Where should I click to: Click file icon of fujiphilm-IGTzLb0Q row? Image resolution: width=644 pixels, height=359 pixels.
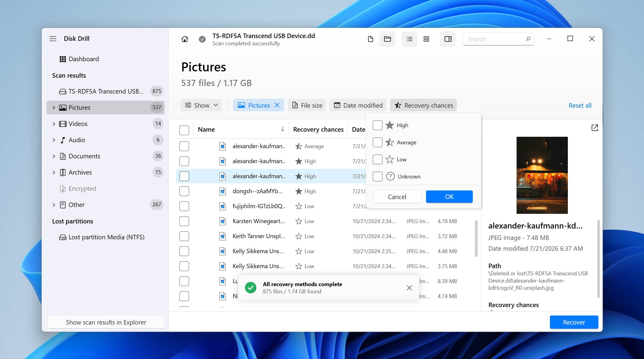[x=222, y=206]
